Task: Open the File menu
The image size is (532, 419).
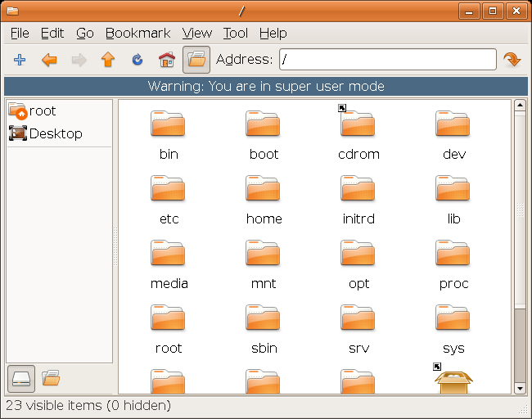Action: point(20,34)
